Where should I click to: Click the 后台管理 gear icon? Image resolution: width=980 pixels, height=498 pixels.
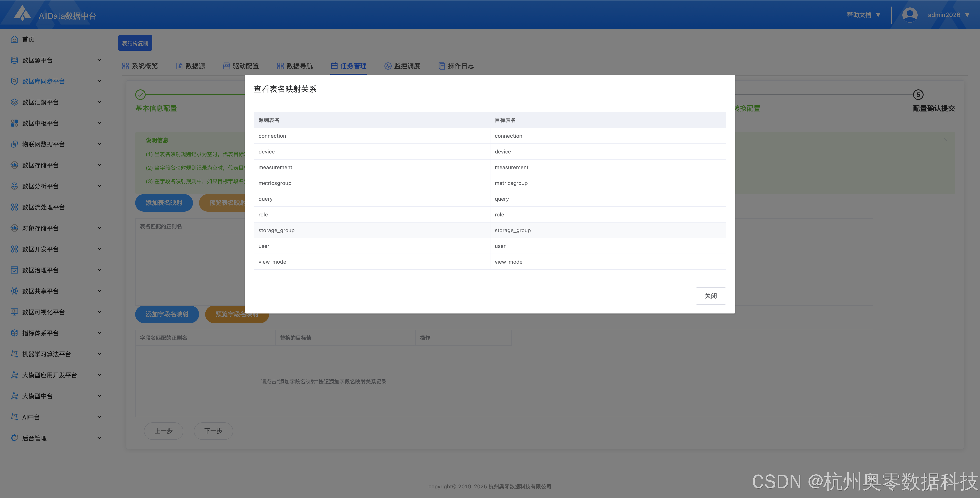pos(14,438)
